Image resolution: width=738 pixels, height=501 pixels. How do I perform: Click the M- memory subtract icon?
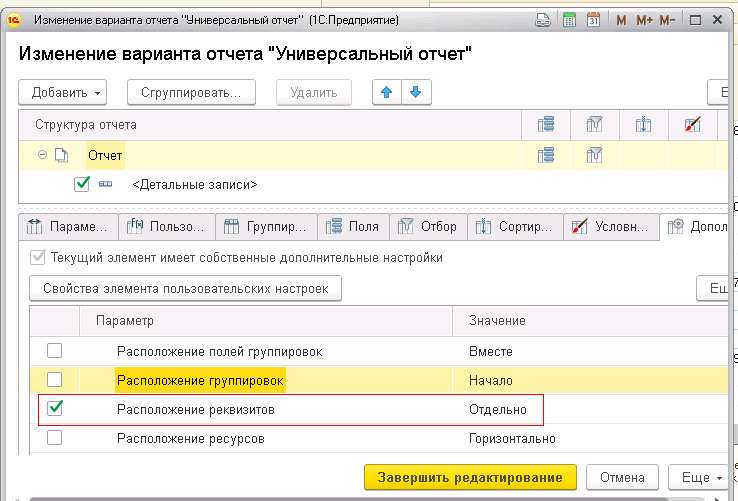click(x=669, y=19)
